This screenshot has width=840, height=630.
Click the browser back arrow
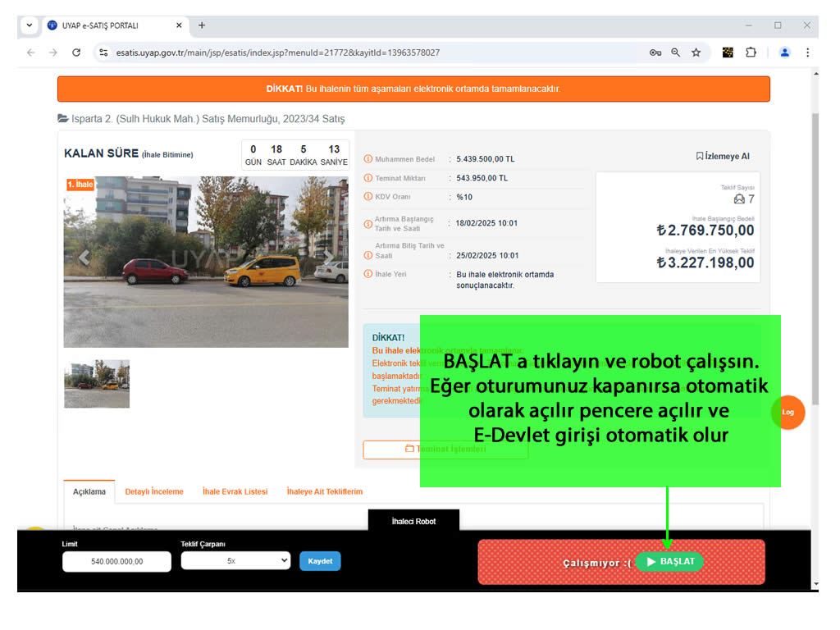coord(30,52)
